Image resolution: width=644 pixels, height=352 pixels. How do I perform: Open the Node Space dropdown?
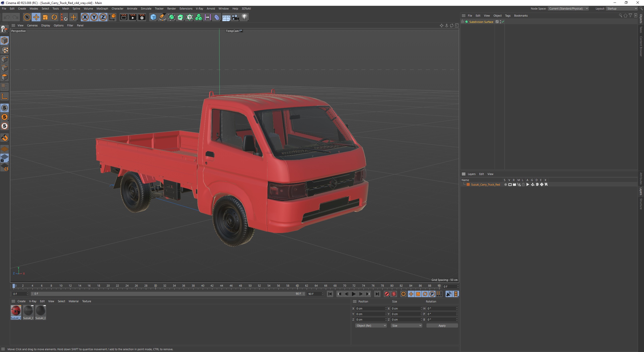(568, 9)
